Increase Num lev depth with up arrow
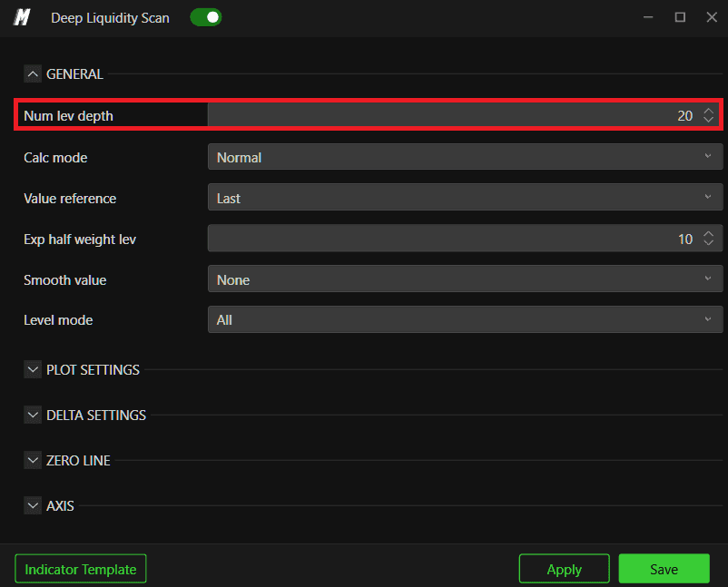 coord(709,111)
